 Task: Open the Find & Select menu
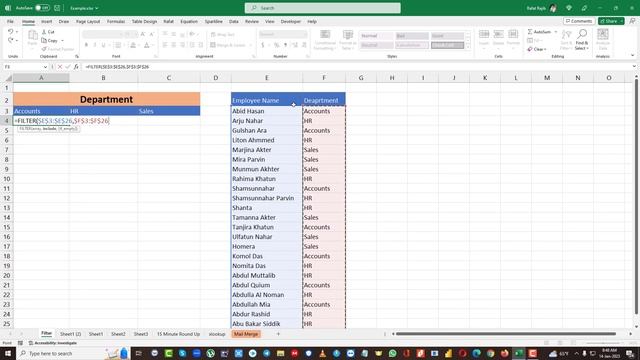[x=582, y=40]
